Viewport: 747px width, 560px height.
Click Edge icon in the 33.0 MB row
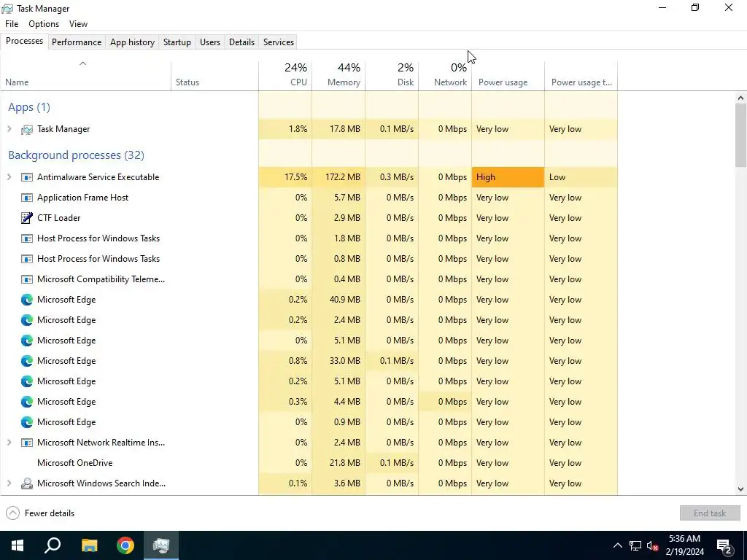pos(27,361)
